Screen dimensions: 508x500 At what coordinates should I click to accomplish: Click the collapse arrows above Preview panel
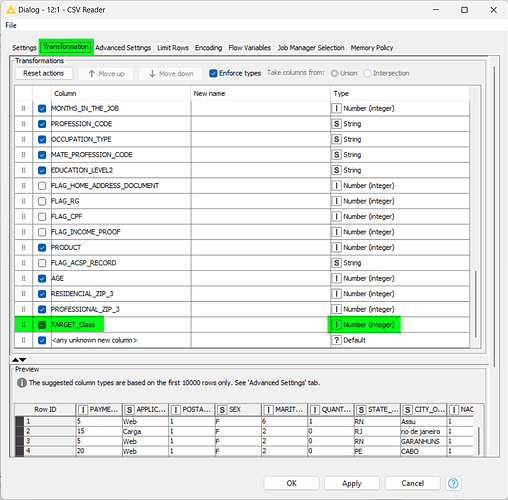[19, 360]
